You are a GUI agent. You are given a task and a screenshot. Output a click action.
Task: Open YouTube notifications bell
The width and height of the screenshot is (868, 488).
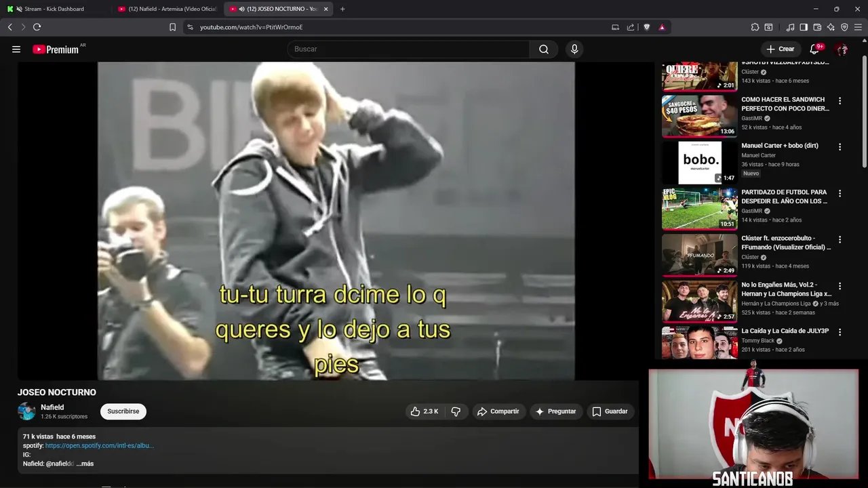click(x=816, y=49)
